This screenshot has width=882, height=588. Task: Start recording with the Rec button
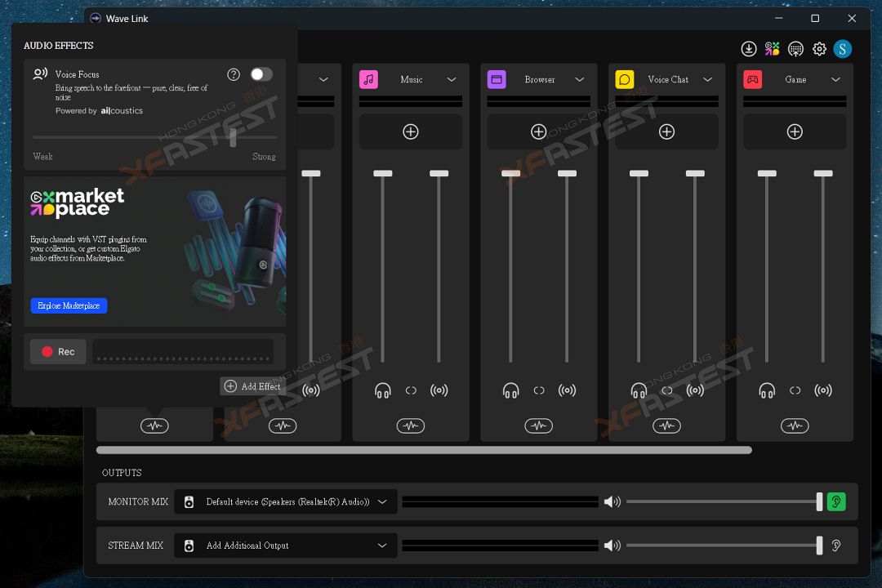coord(58,352)
